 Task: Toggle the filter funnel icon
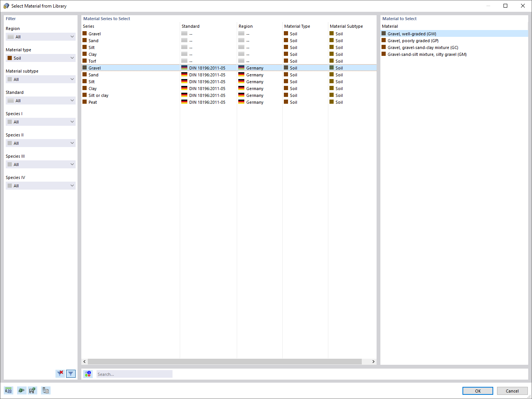[x=71, y=374]
